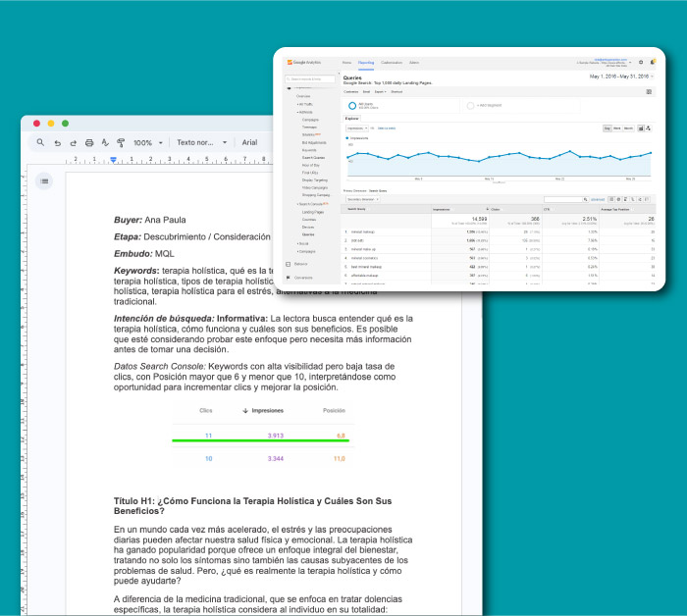This screenshot has height=616, width=687.
Task: Open the Reporting tab in Analytics
Action: pyautogui.click(x=366, y=62)
